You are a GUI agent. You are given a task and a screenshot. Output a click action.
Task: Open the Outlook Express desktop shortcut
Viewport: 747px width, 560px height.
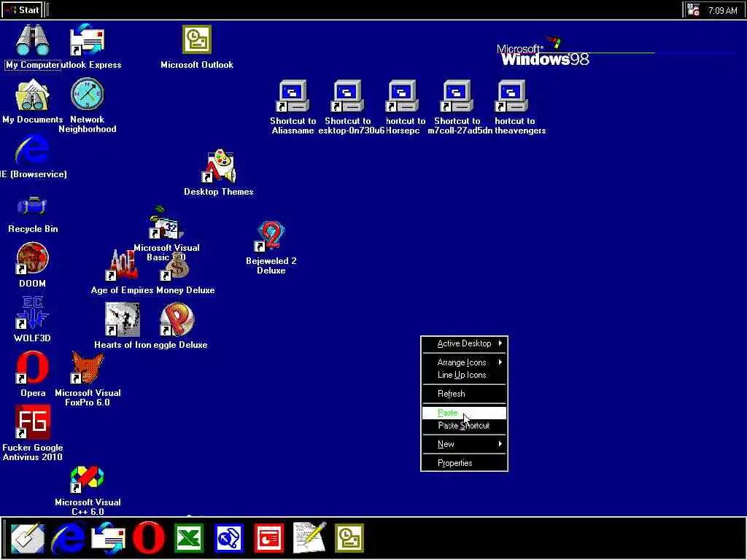(88, 40)
